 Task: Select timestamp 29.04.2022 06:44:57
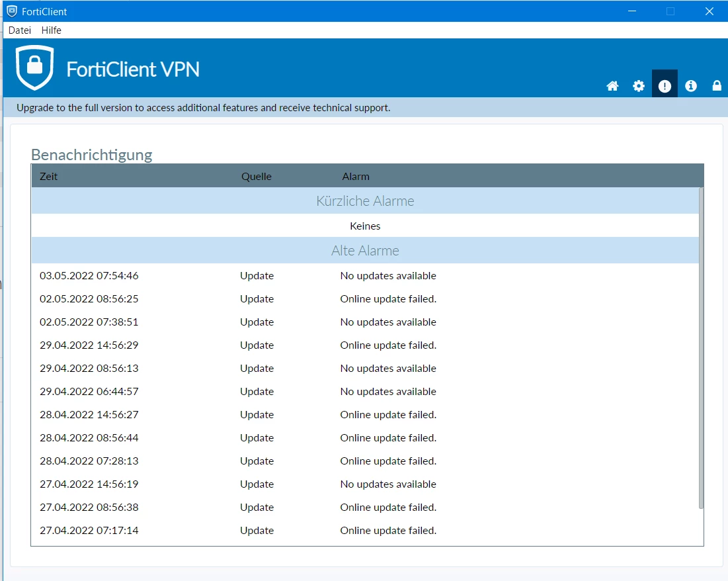click(x=89, y=391)
